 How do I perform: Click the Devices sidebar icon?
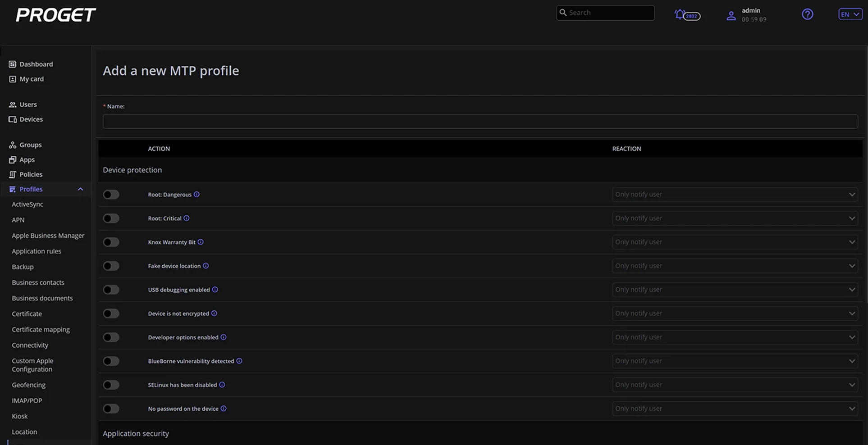13,119
